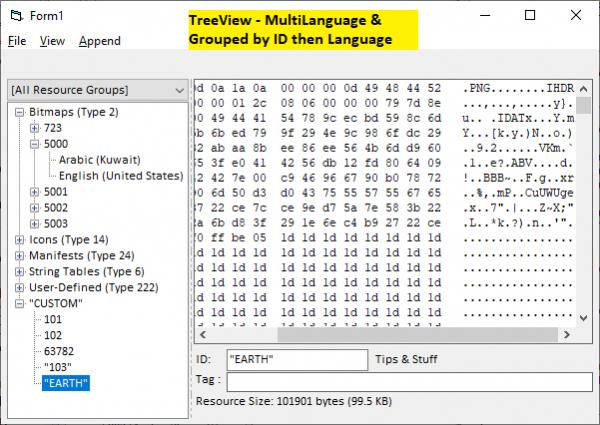Image resolution: width=600 pixels, height=425 pixels.
Task: Minimize the Form1 window
Action: coord(485,15)
